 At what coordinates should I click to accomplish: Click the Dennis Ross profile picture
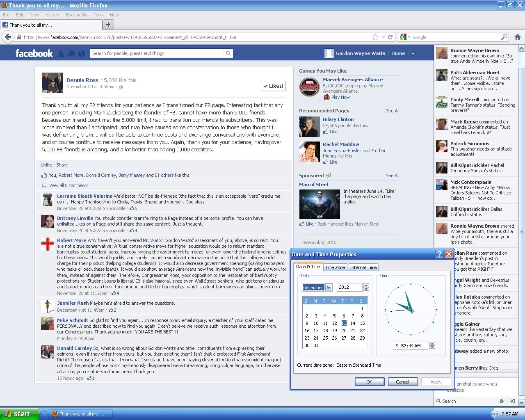(52, 83)
